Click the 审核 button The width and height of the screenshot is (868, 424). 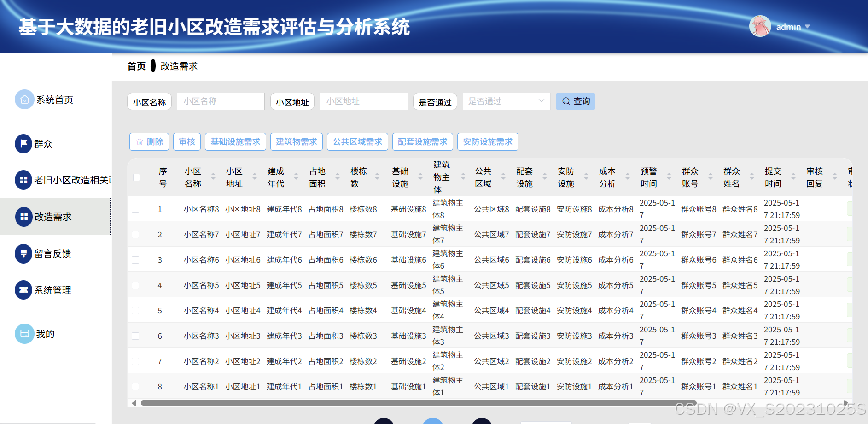(187, 142)
